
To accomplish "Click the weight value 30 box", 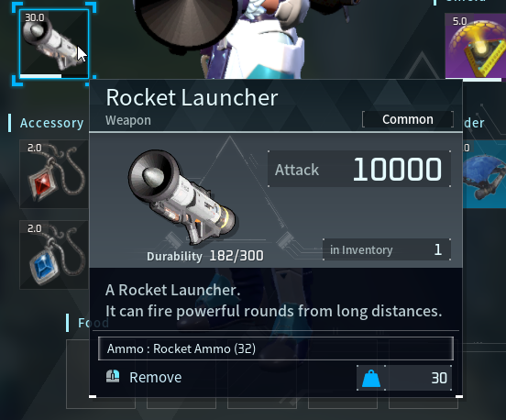I will click(418, 378).
